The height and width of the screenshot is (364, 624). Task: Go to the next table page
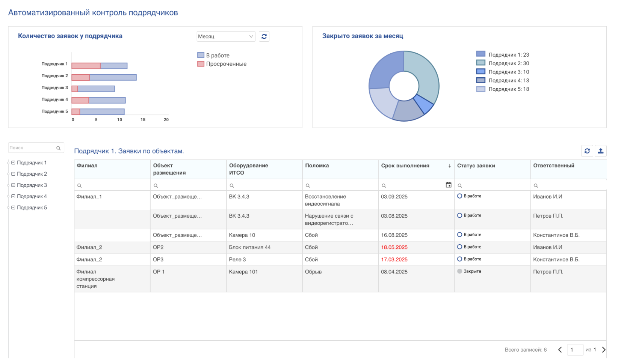coord(603,350)
